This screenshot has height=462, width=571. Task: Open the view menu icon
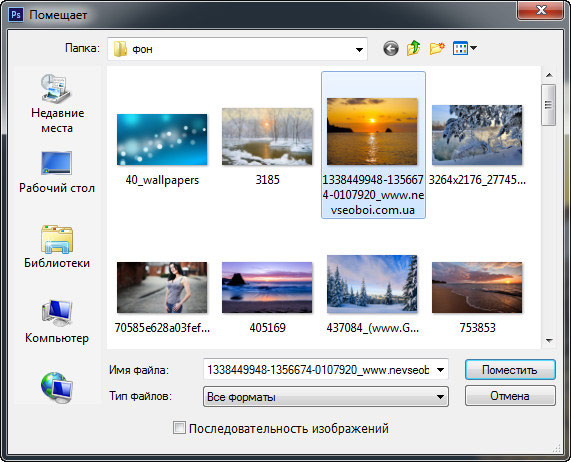pyautogui.click(x=464, y=48)
